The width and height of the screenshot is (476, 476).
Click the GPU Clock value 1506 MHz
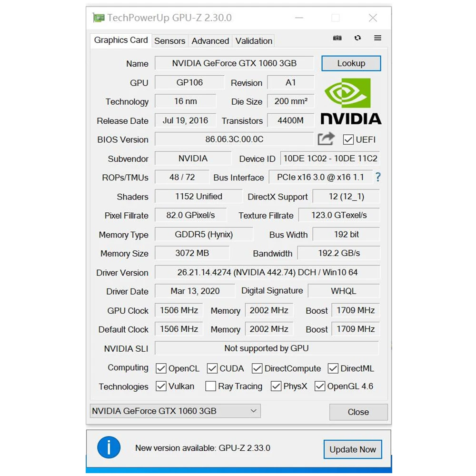[179, 310]
